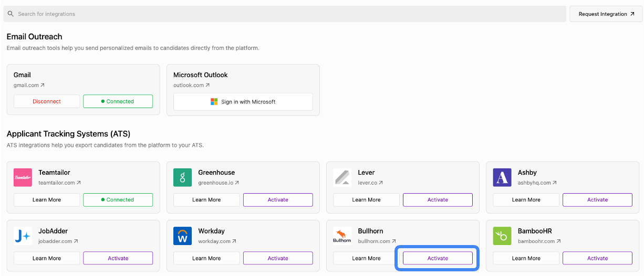The width and height of the screenshot is (644, 276).
Task: Learn More about Ashby
Action: click(x=526, y=199)
